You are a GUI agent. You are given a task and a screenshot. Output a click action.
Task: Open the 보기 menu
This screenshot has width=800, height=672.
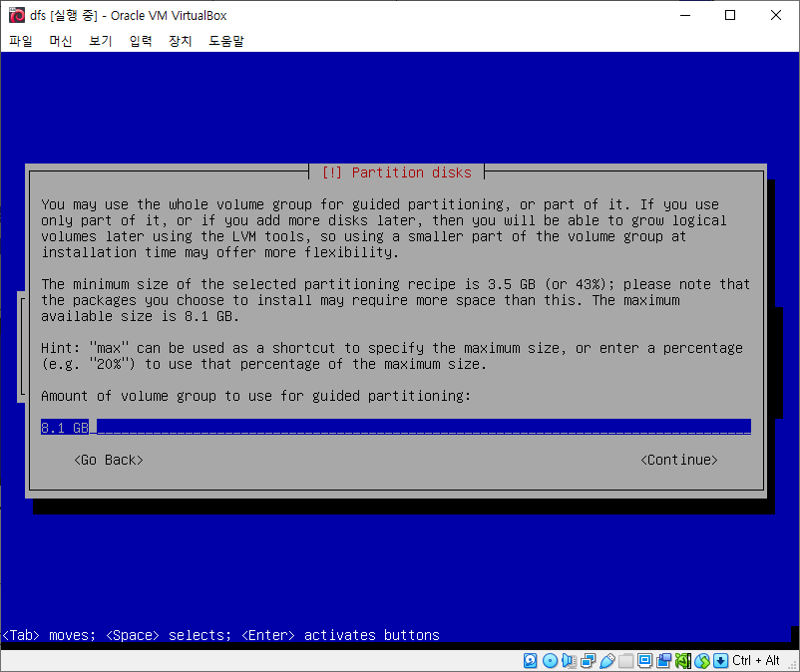(101, 41)
